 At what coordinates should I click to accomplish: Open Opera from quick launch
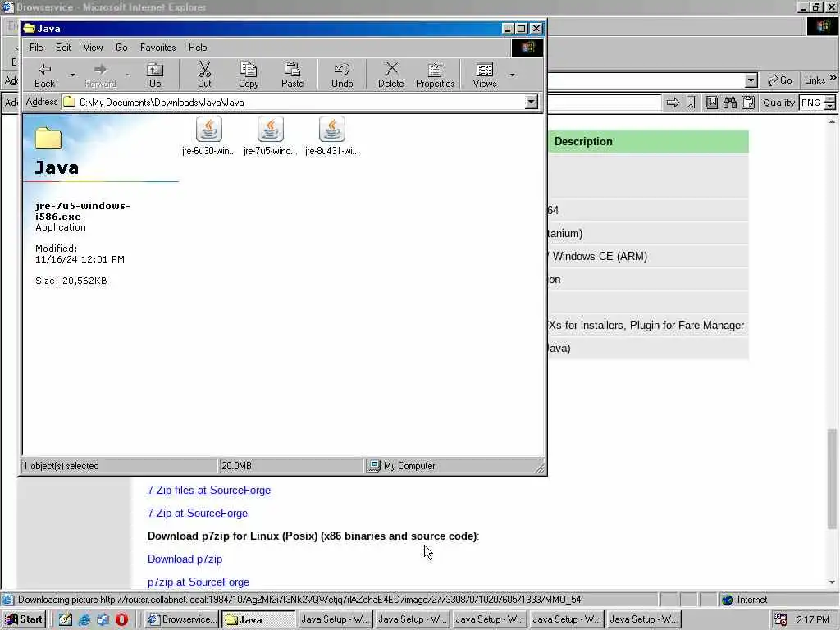tap(121, 619)
